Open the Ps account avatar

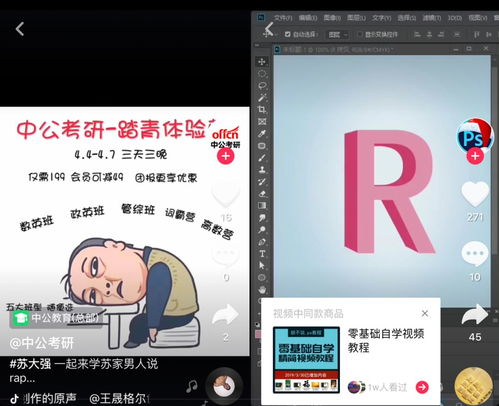pos(475,136)
